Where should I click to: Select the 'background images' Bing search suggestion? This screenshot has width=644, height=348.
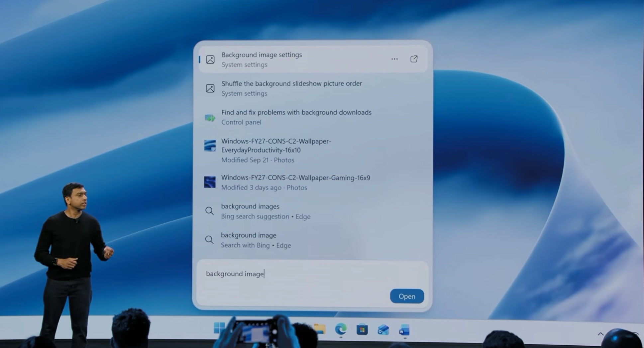coord(313,211)
